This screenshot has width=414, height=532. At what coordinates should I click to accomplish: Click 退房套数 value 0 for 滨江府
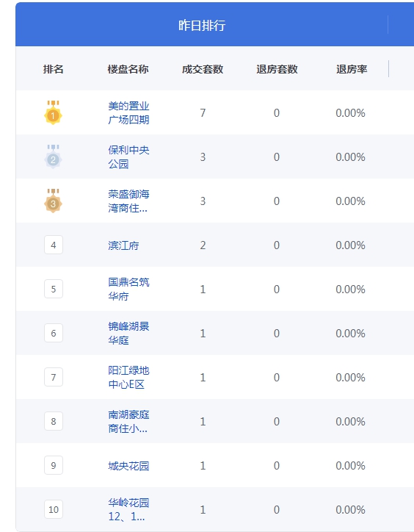click(277, 245)
